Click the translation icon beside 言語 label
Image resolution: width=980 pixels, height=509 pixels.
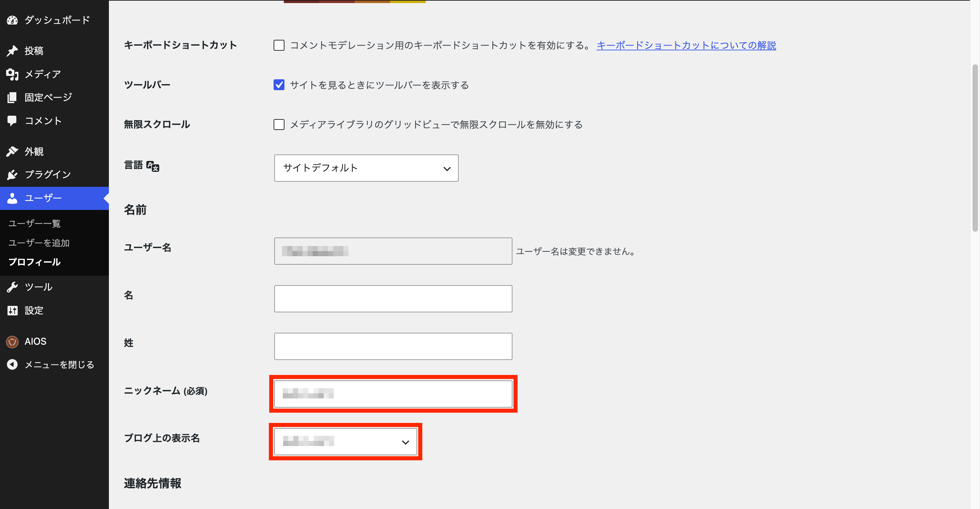click(153, 166)
